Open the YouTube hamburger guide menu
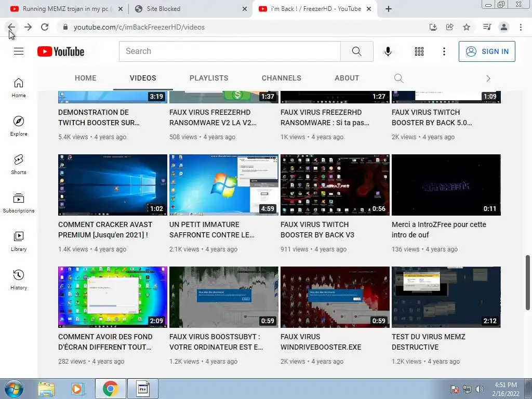The height and width of the screenshot is (399, 532). pos(19,51)
